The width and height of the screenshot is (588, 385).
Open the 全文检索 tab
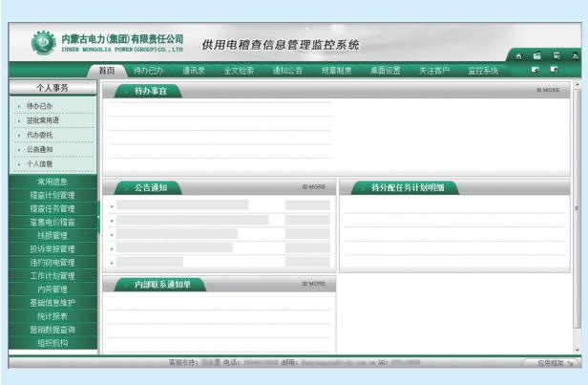click(x=238, y=71)
